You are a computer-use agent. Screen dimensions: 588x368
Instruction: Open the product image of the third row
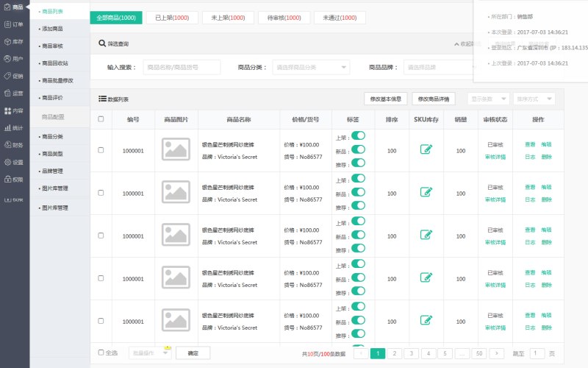(x=176, y=235)
